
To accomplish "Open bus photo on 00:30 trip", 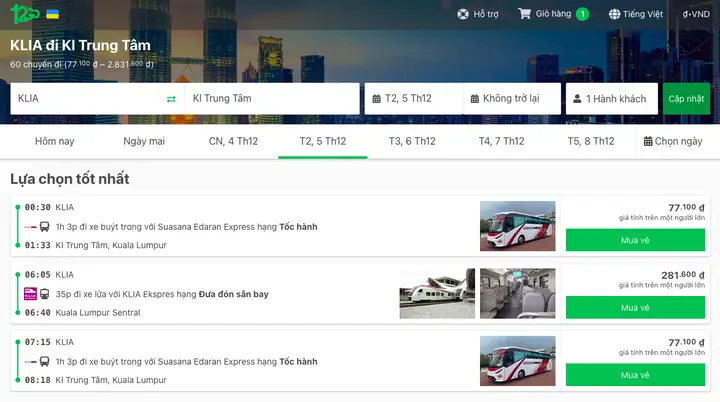I will [x=518, y=226].
